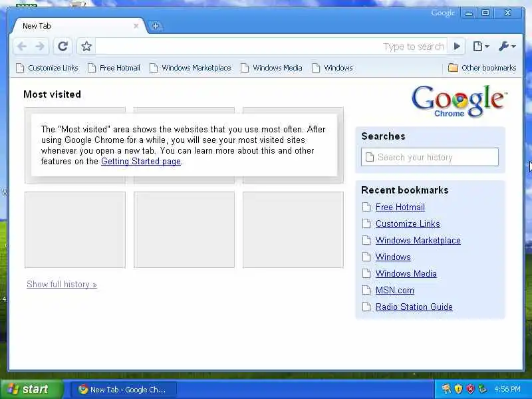Screen dimensions: 532x399
Task: Open Windows Marketplace under Recent bookmarks
Action: [418, 240]
